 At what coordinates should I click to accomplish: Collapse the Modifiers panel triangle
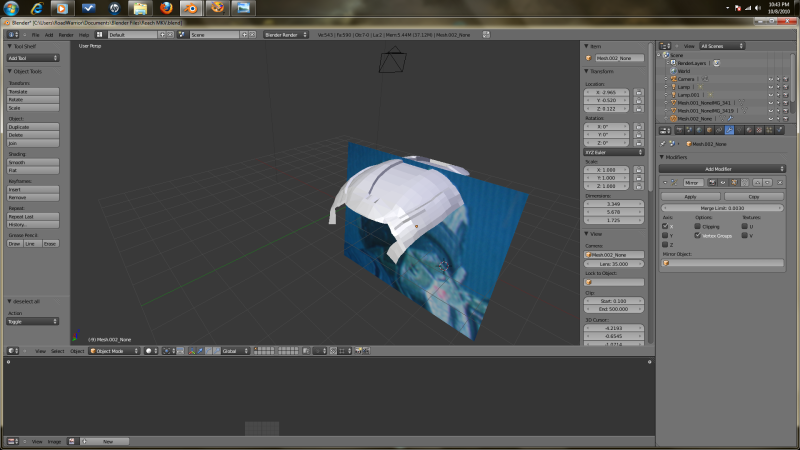662,157
